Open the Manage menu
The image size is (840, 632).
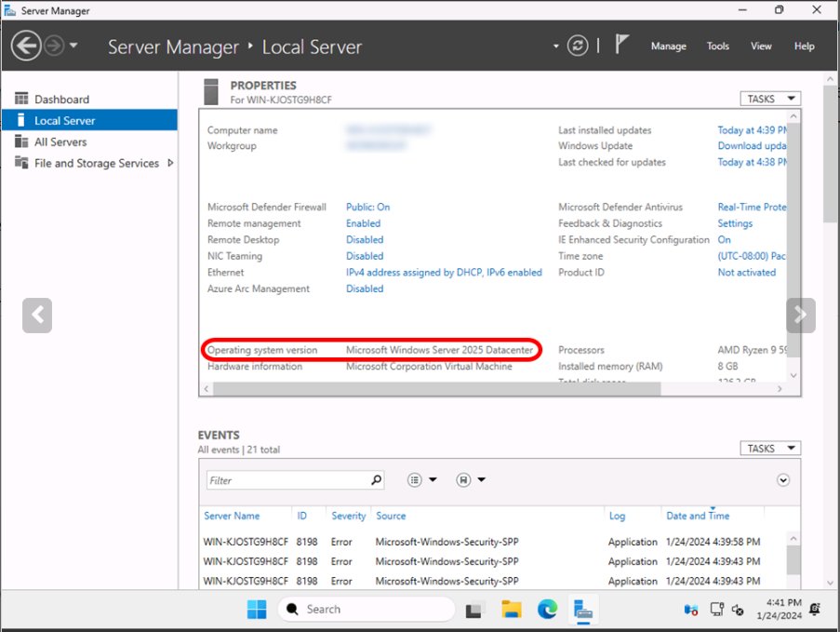[668, 47]
